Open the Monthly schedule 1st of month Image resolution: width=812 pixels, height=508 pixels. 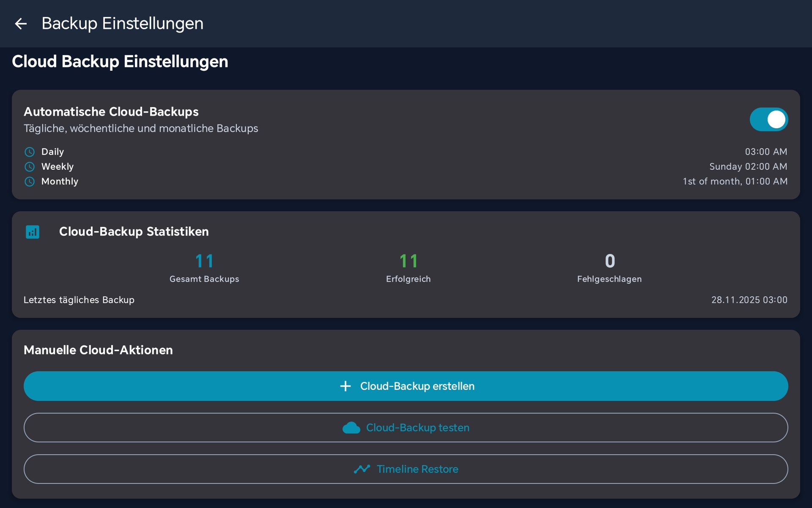[x=735, y=181]
